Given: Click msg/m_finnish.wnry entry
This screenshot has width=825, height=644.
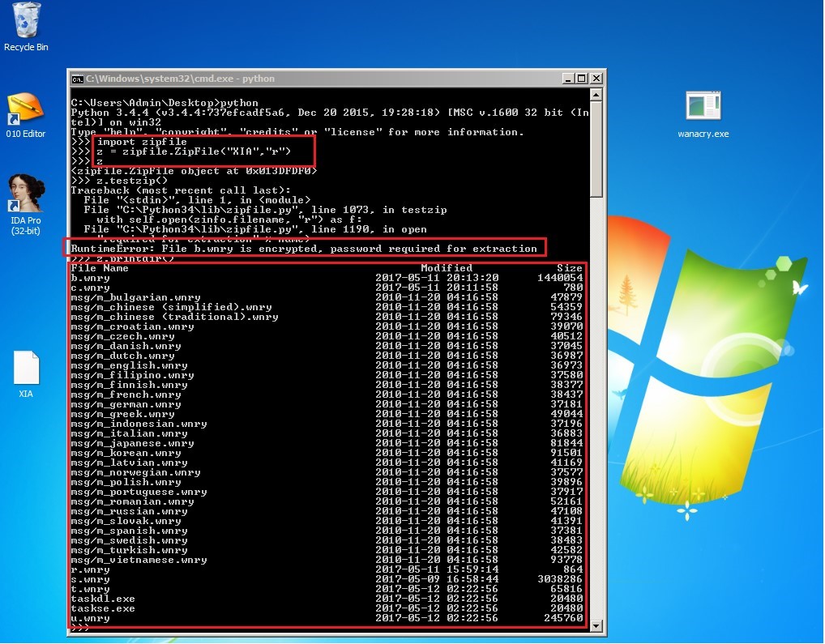Looking at the screenshot, I should 130,385.
